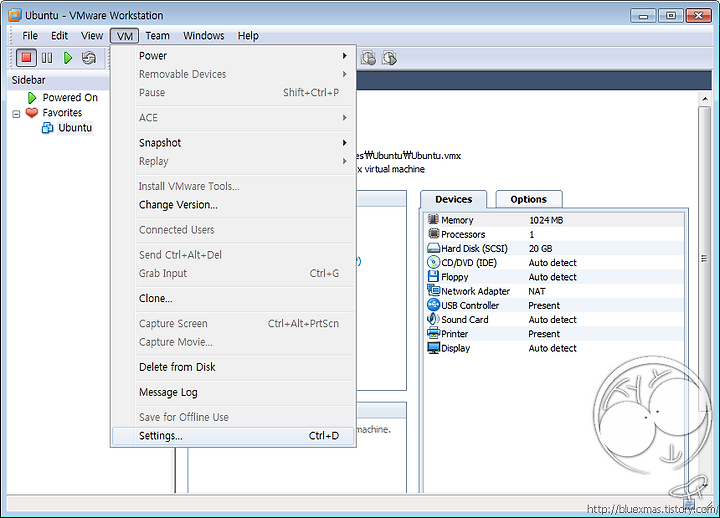Open the File menu
The width and height of the screenshot is (720, 518).
[30, 35]
